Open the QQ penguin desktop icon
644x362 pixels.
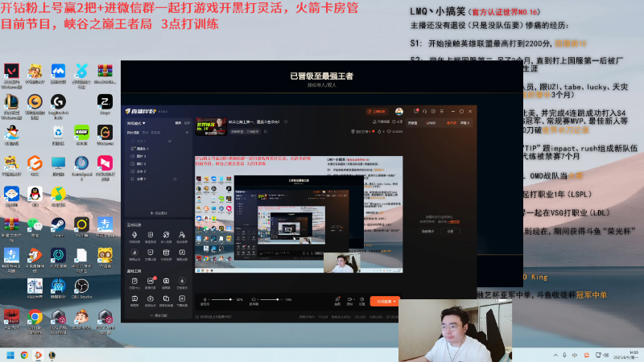tap(35, 194)
